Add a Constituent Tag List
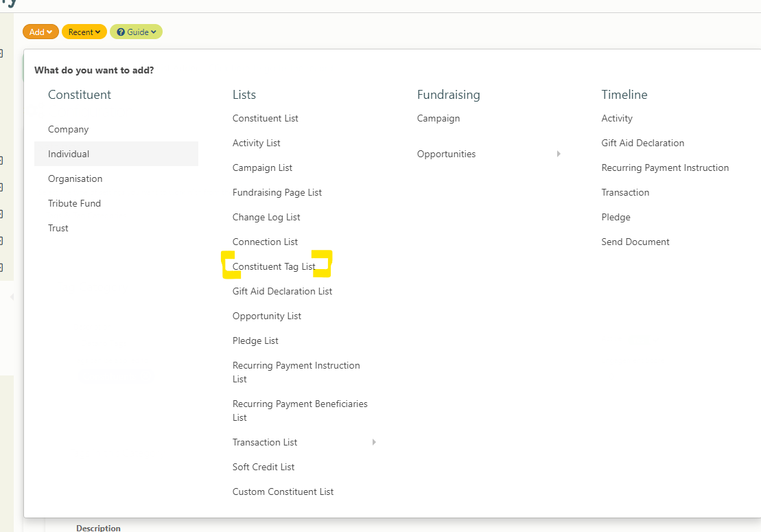The height and width of the screenshot is (532, 761). [x=274, y=266]
